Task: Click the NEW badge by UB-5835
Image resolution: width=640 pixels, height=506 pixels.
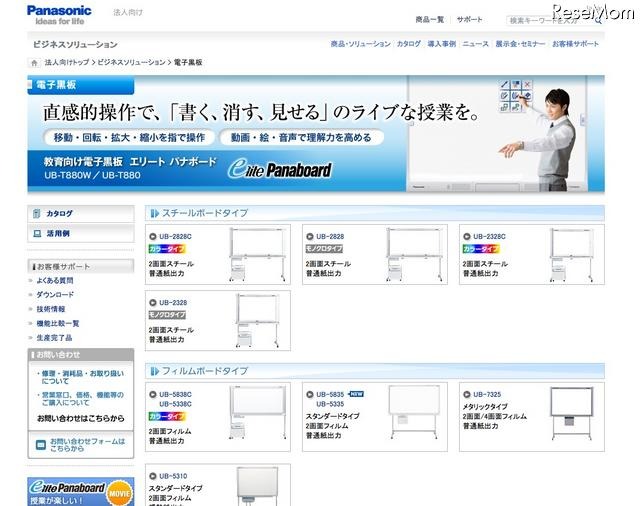Action: 356,394
